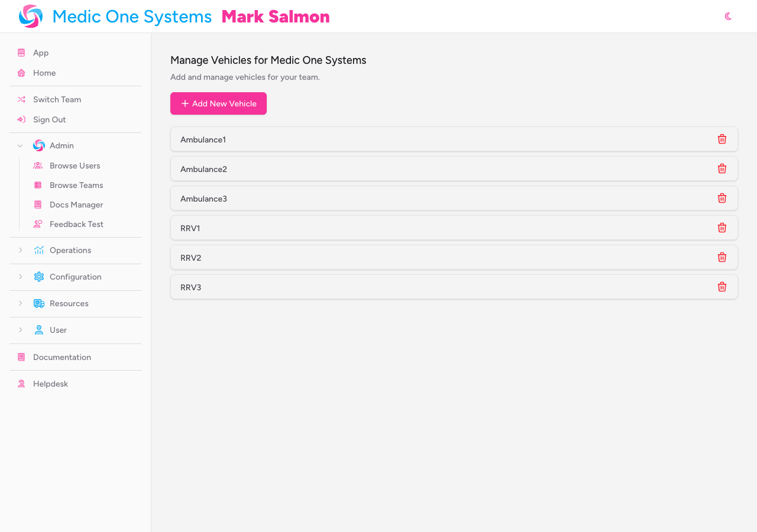This screenshot has height=532, width=757.
Task: Open Browse Users in the Admin menu
Action: [75, 166]
